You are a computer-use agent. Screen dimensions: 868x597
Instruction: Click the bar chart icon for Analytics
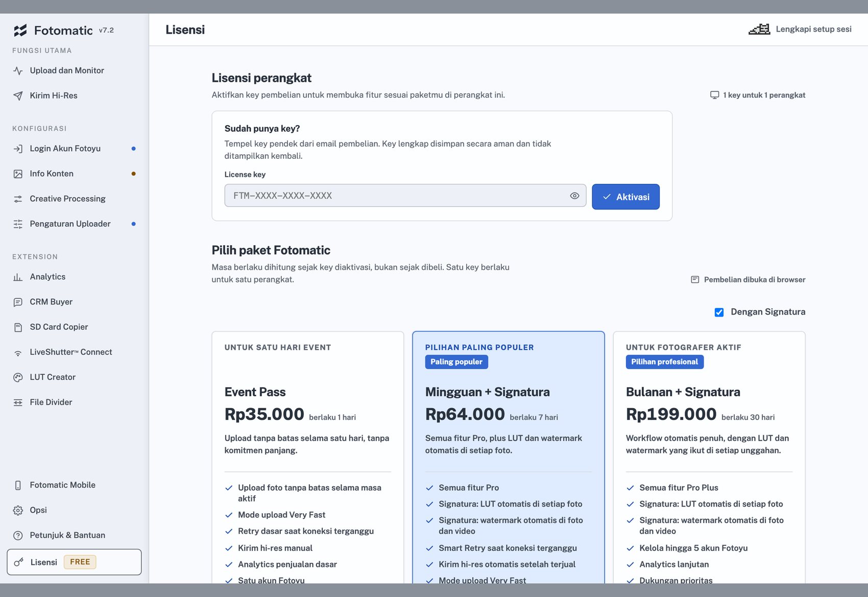(x=18, y=277)
